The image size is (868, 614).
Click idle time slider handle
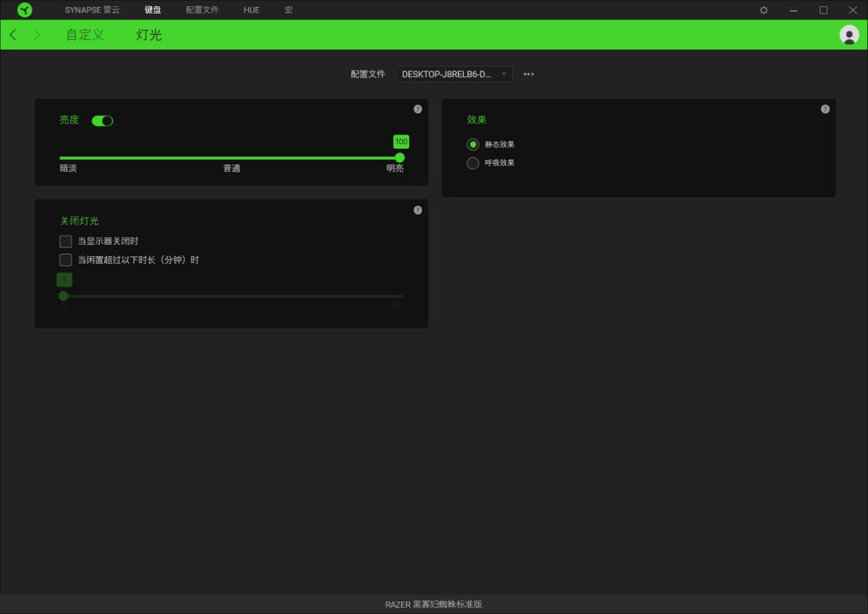[x=64, y=296]
